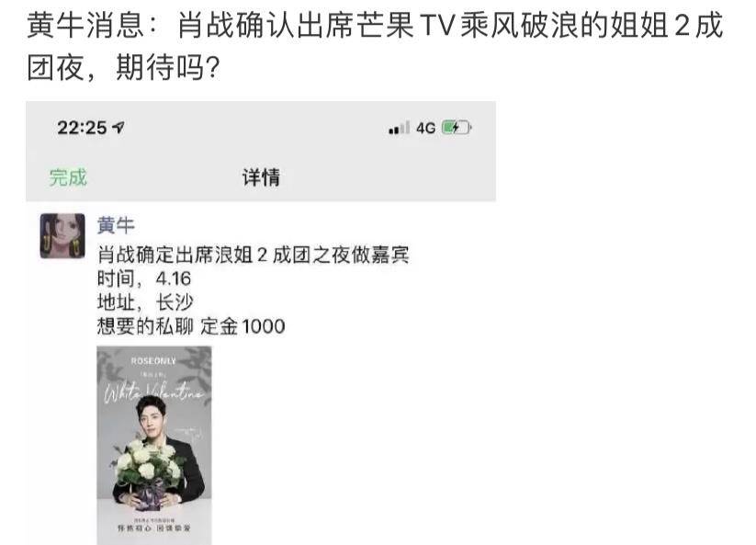Open the ROSEONLY poster image thumbnail
The image size is (756, 545).
[154, 446]
